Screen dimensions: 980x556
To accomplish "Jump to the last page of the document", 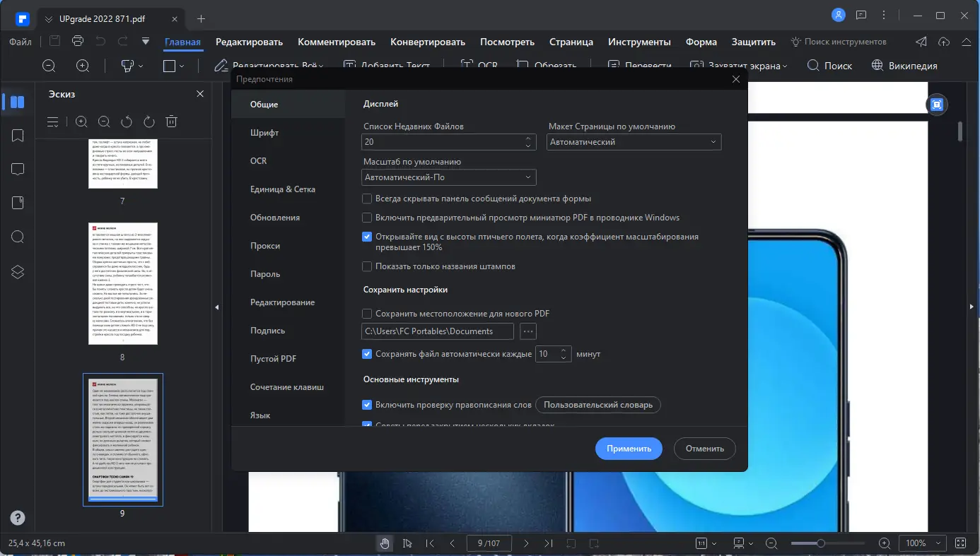I will tap(548, 543).
